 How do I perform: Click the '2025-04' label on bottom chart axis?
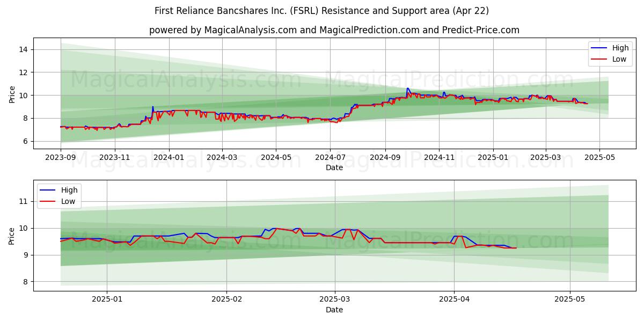(x=454, y=299)
